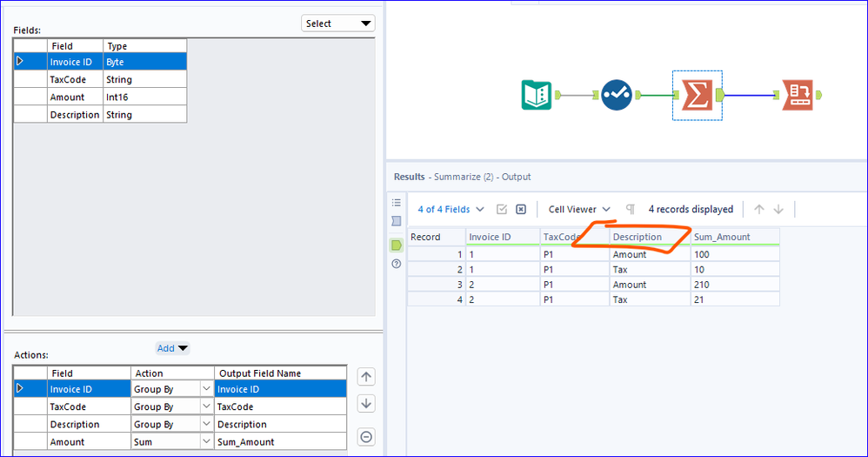Select the Summarize sigma tool on canvas
The image size is (868, 457).
pyautogui.click(x=697, y=95)
